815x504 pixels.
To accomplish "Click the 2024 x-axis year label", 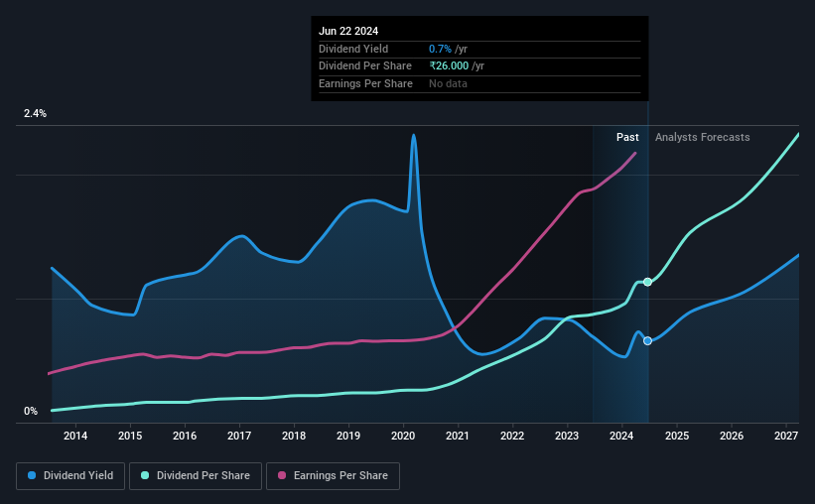I will pyautogui.click(x=621, y=436).
